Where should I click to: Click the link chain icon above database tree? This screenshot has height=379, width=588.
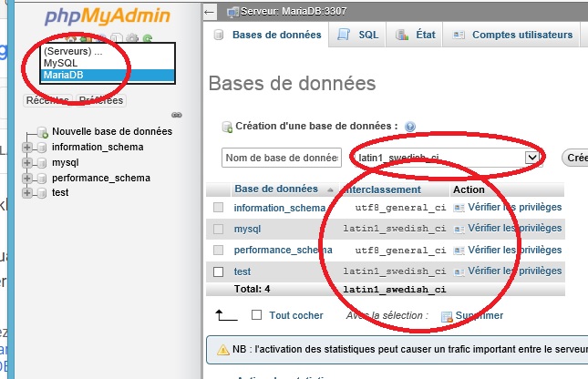[x=177, y=115]
